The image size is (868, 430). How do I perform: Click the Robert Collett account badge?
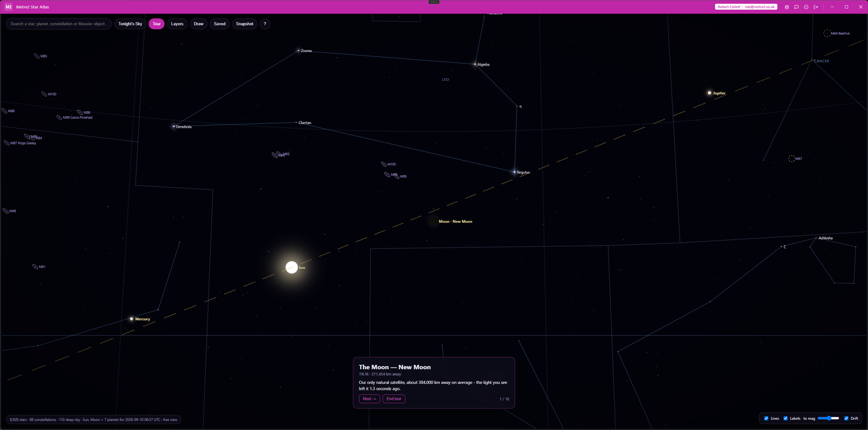(x=746, y=7)
